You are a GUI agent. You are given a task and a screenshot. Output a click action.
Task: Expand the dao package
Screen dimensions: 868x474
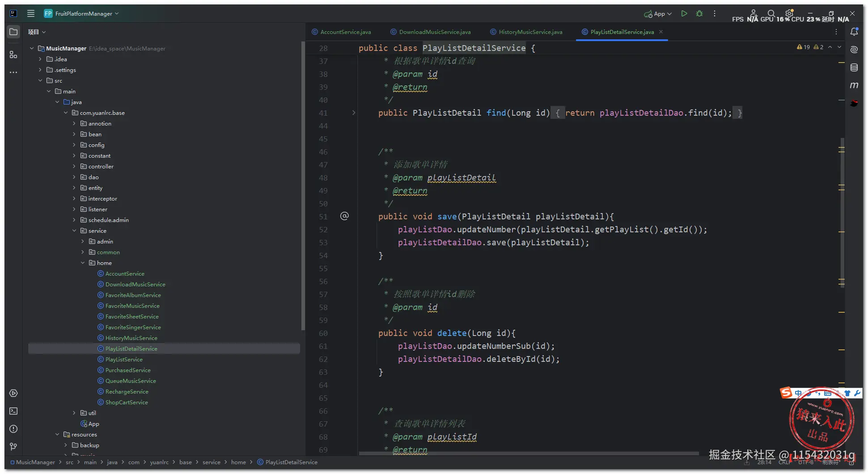pyautogui.click(x=74, y=177)
